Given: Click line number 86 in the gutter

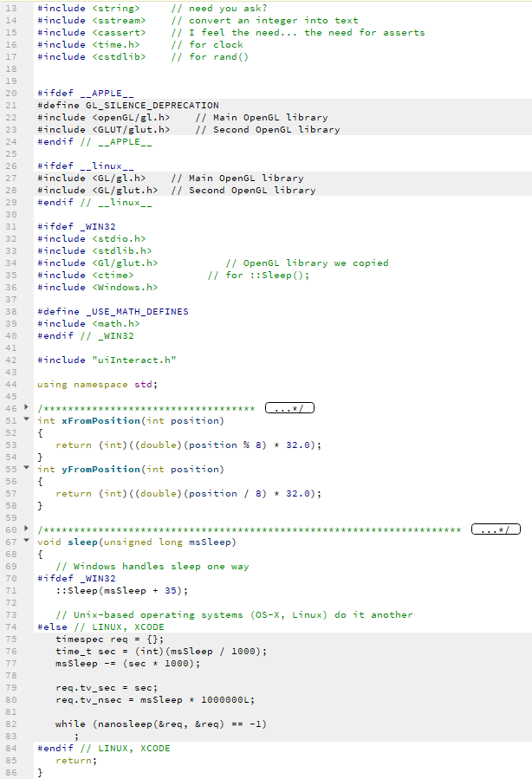Looking at the screenshot, I should pos(11,773).
